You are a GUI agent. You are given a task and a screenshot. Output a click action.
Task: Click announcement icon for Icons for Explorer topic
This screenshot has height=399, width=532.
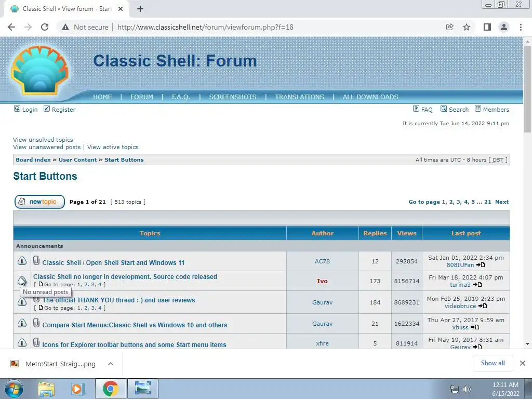point(22,343)
